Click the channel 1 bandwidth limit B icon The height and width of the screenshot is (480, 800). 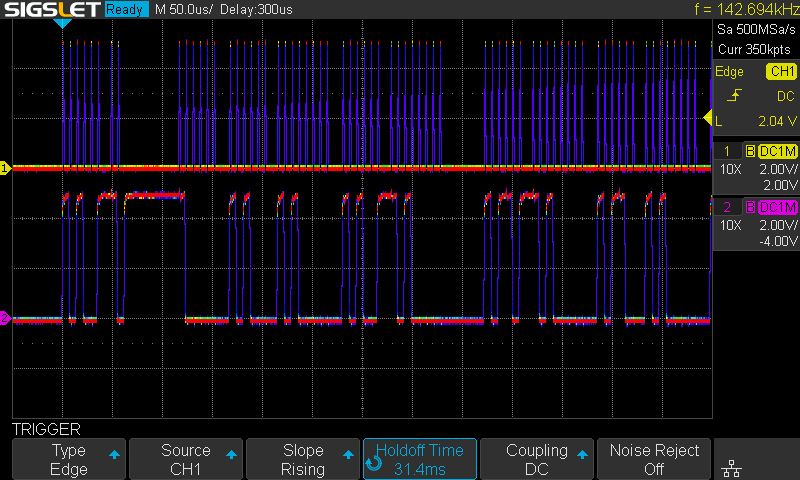coord(750,151)
